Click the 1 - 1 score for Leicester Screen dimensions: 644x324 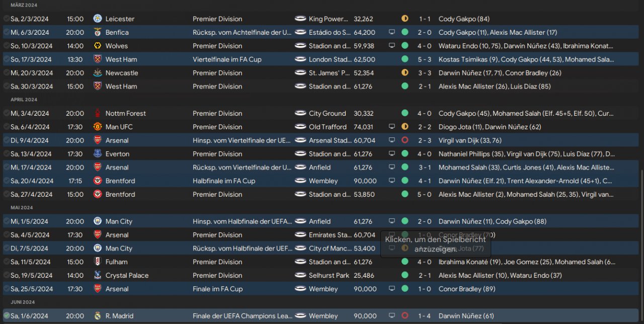[x=426, y=19]
